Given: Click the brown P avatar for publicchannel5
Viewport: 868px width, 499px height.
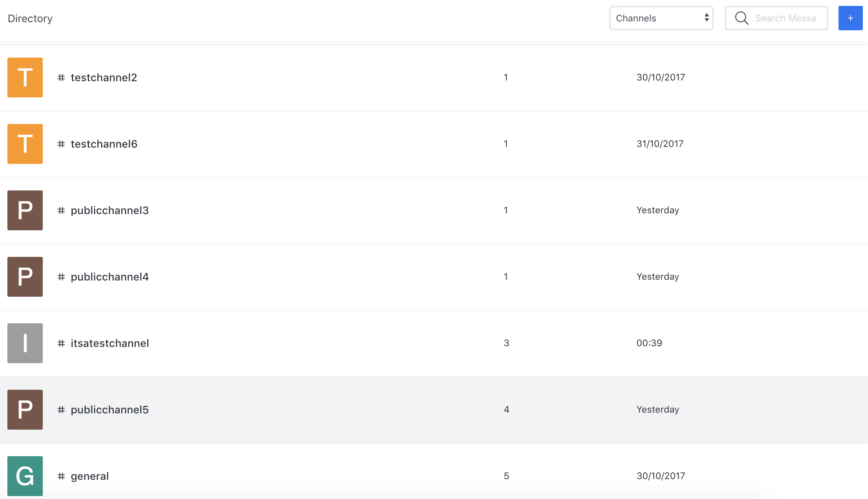Looking at the screenshot, I should pos(25,410).
